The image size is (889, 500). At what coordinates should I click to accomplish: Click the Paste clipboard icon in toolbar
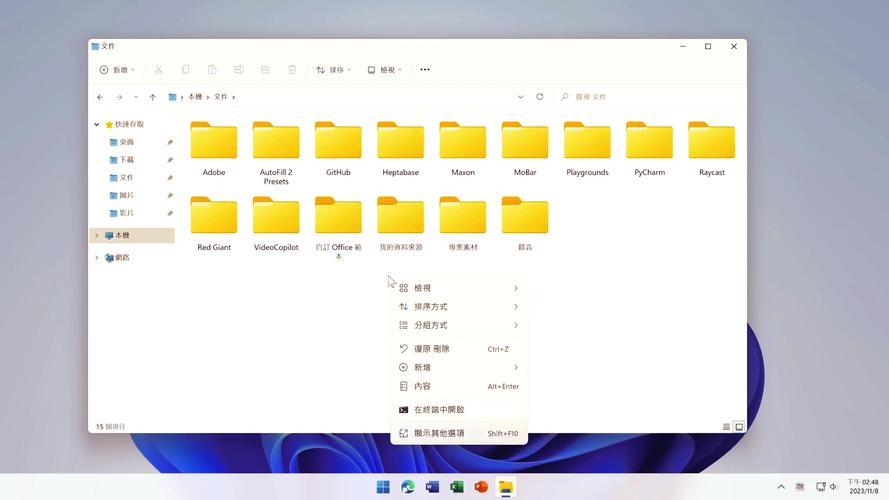tap(212, 70)
